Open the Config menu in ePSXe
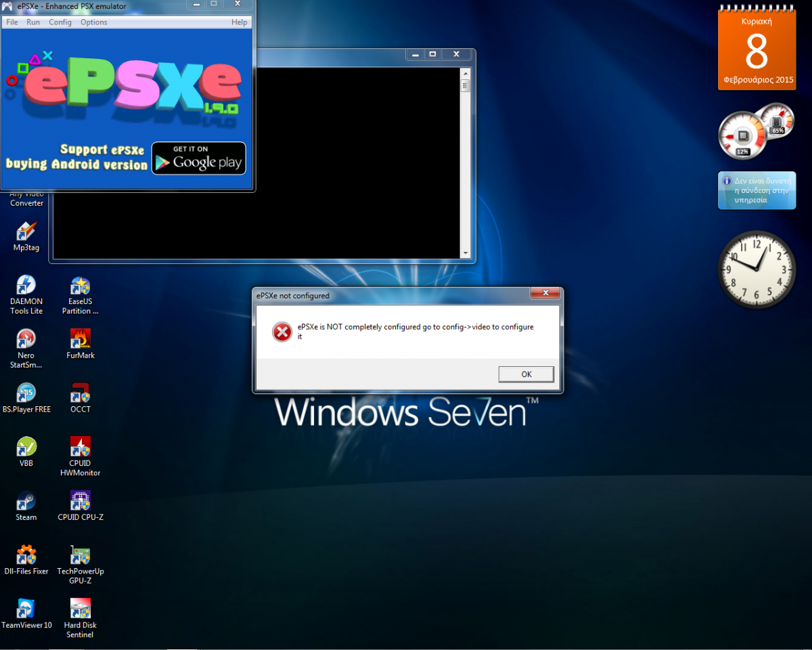This screenshot has width=812, height=650. tap(60, 22)
